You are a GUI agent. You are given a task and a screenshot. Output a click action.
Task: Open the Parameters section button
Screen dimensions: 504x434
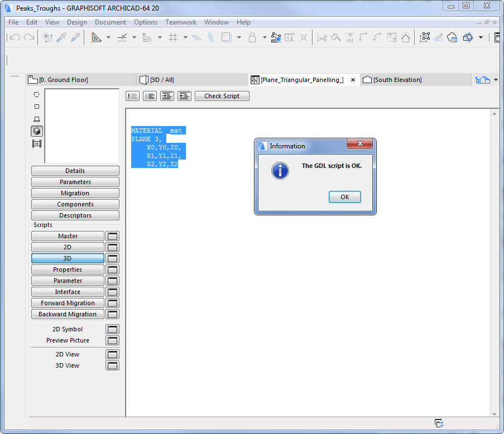tap(75, 182)
